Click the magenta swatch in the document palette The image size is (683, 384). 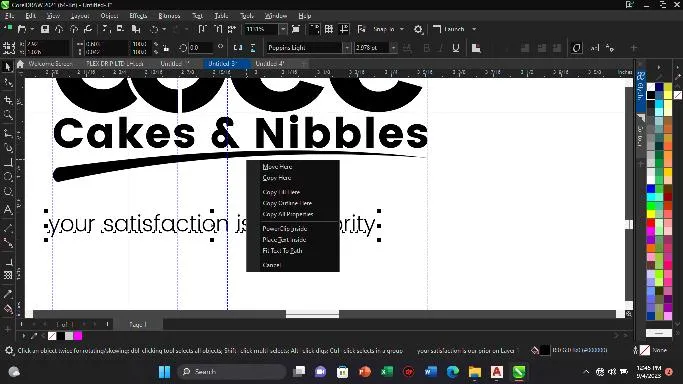[78, 336]
